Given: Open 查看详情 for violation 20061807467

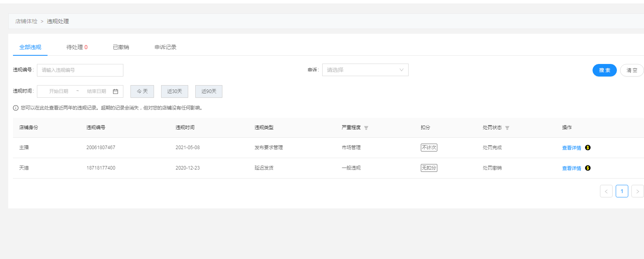Looking at the screenshot, I should [x=571, y=148].
